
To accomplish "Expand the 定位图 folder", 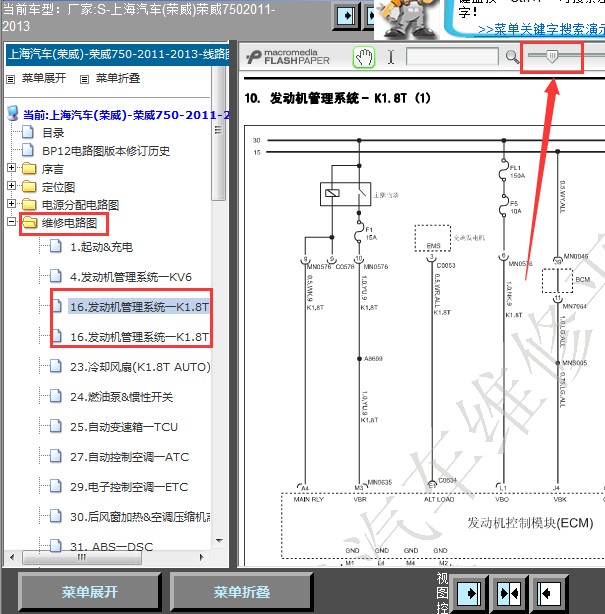I will [x=11, y=186].
